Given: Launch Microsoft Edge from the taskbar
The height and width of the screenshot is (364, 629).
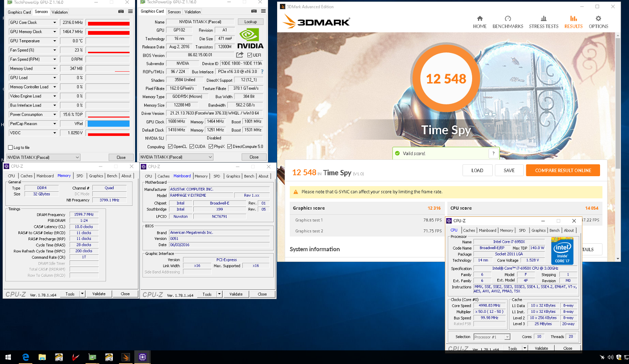Looking at the screenshot, I should tap(26, 357).
